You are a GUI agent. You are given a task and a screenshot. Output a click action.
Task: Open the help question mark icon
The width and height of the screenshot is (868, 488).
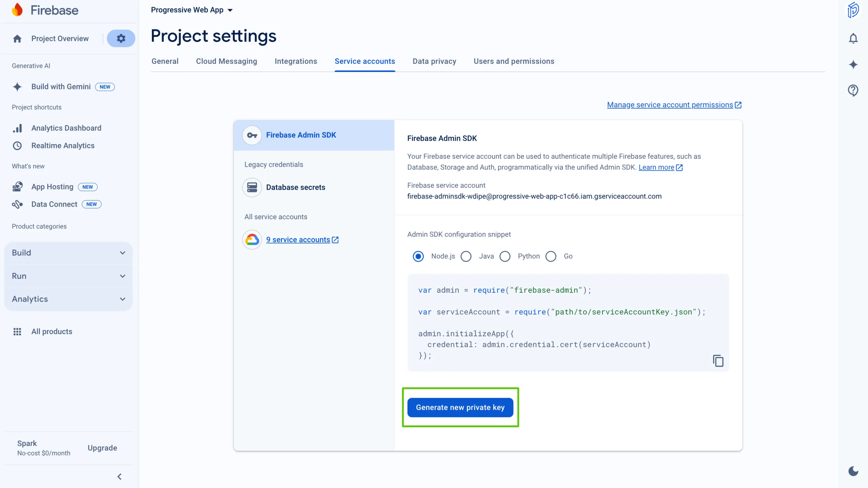(853, 90)
